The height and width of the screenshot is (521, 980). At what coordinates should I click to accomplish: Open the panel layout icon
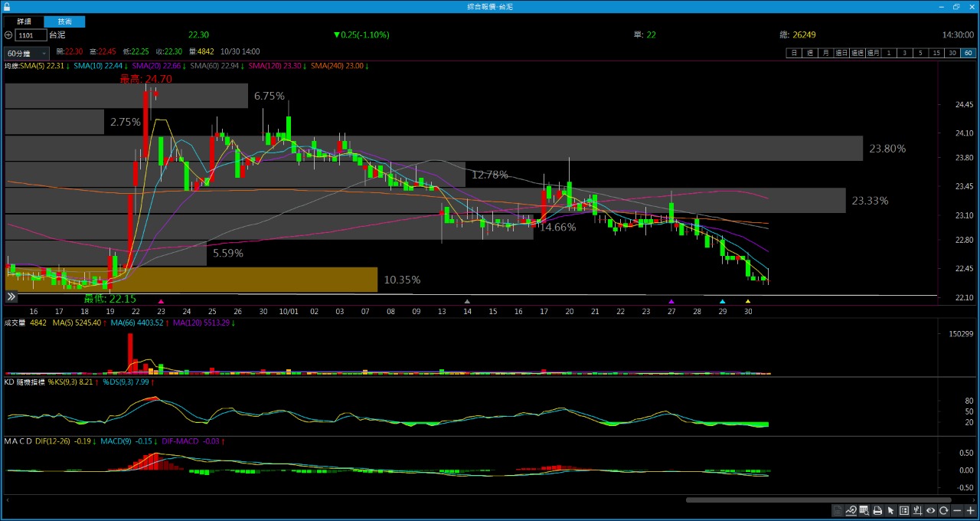[904, 511]
